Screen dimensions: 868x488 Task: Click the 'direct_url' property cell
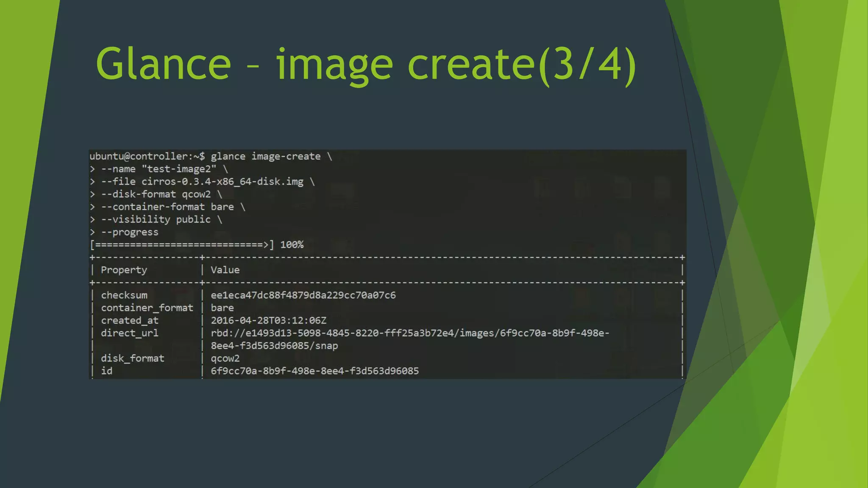point(130,333)
